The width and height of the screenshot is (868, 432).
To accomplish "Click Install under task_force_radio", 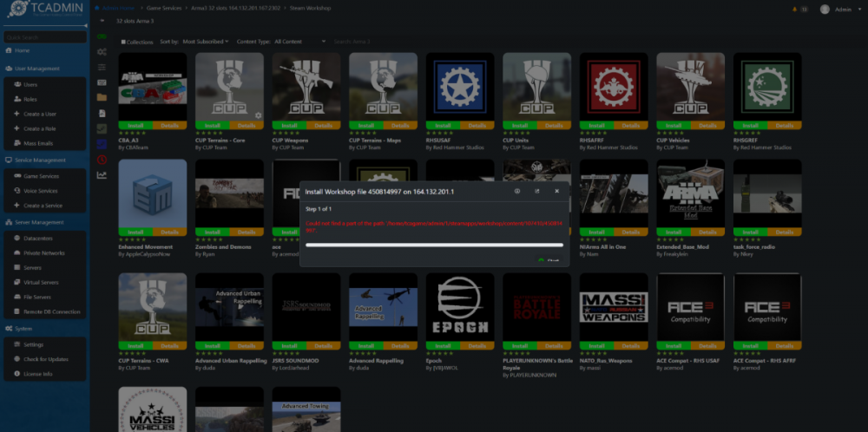I will 750,232.
